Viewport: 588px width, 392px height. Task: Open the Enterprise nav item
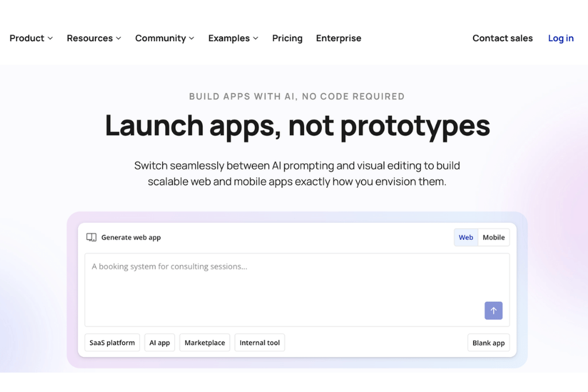[338, 39]
